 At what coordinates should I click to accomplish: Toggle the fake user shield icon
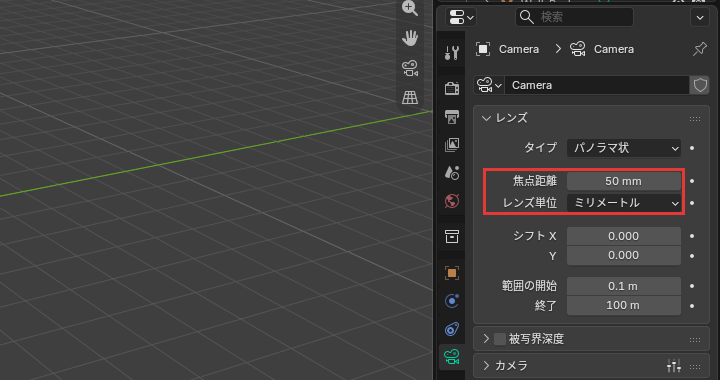700,85
